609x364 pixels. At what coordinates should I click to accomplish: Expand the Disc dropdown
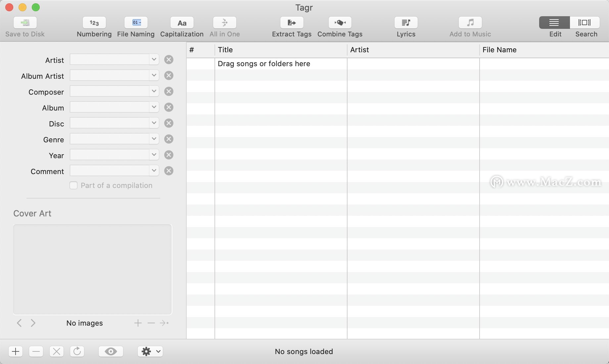(154, 123)
